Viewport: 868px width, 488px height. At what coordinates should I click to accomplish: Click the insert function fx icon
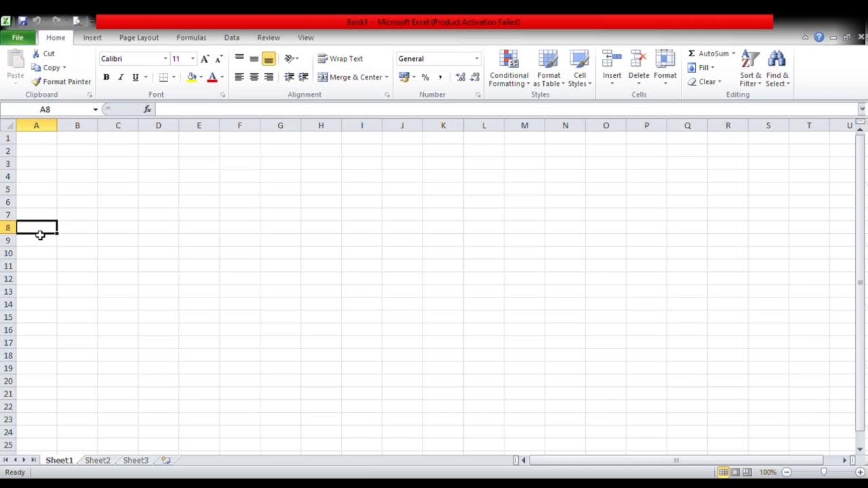click(x=147, y=109)
